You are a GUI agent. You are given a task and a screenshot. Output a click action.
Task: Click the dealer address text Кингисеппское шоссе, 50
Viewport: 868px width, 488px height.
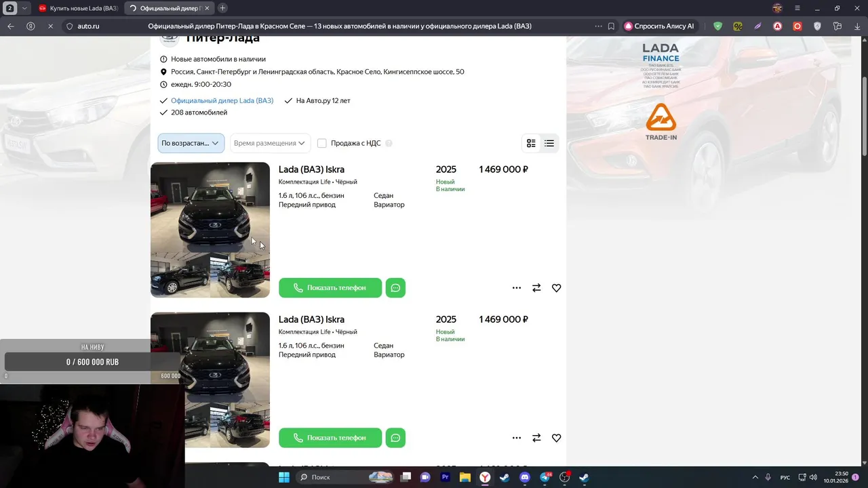click(x=424, y=72)
